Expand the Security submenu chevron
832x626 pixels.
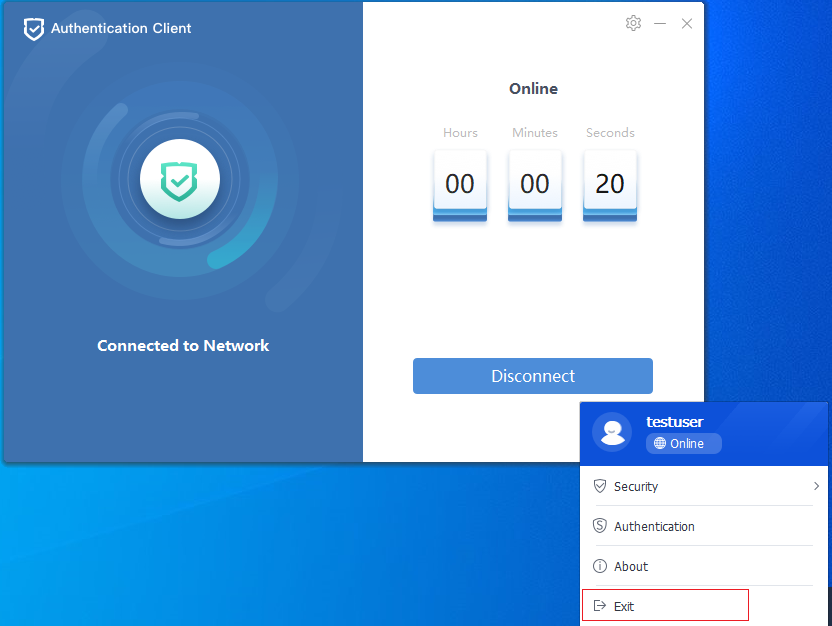click(816, 486)
